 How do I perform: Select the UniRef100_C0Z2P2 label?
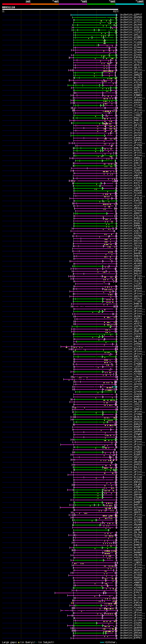pos(131,32)
